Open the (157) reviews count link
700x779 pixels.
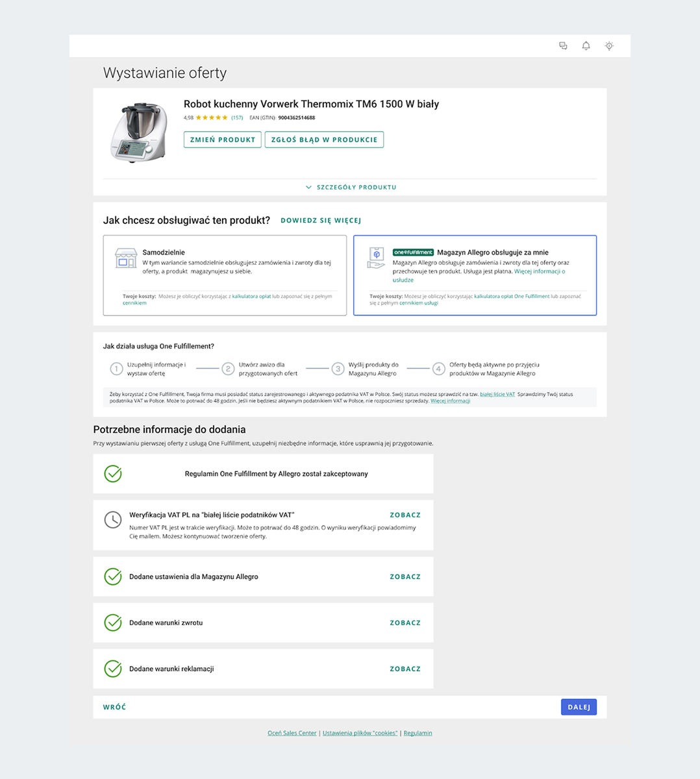click(237, 117)
